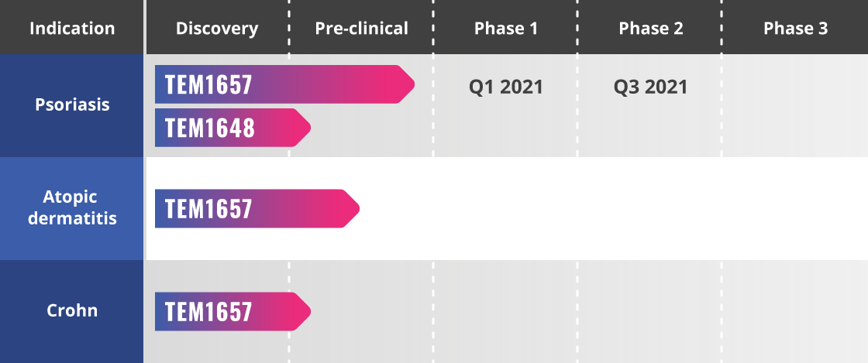Click the Phase 3 column header

(x=795, y=28)
